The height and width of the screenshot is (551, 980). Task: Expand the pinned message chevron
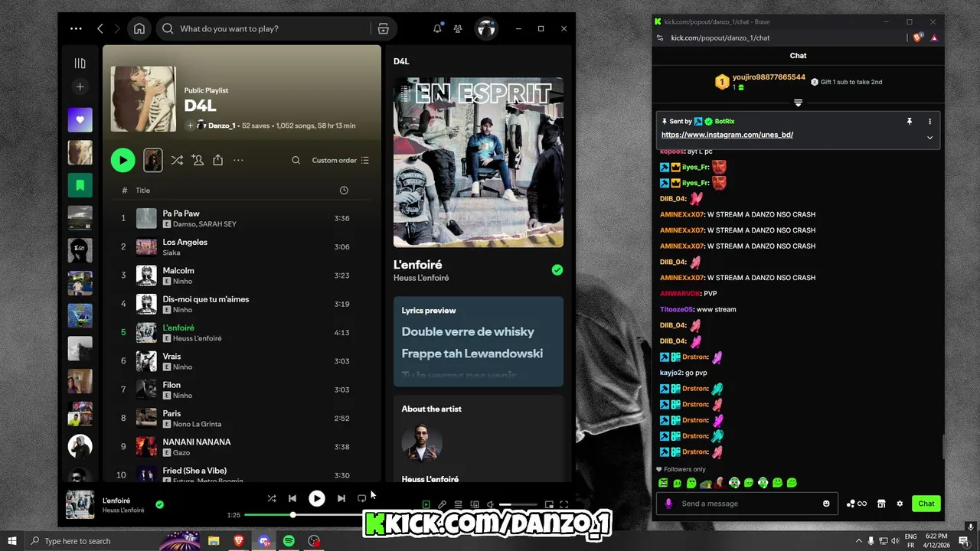[x=929, y=138]
